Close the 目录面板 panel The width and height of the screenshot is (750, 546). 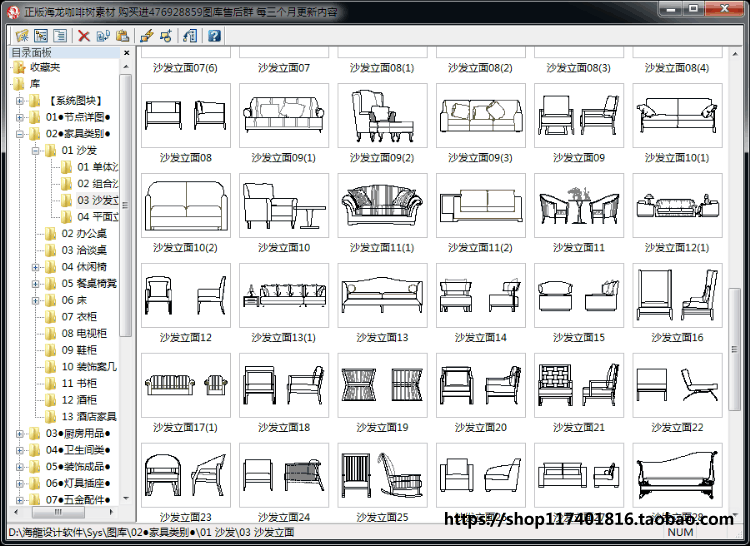(x=126, y=53)
